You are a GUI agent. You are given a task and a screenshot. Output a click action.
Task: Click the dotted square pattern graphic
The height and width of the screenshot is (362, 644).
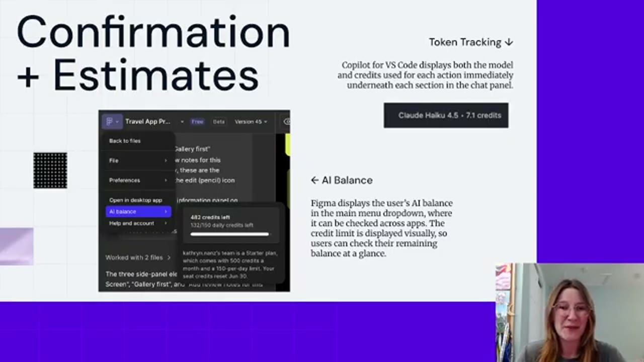click(x=50, y=170)
